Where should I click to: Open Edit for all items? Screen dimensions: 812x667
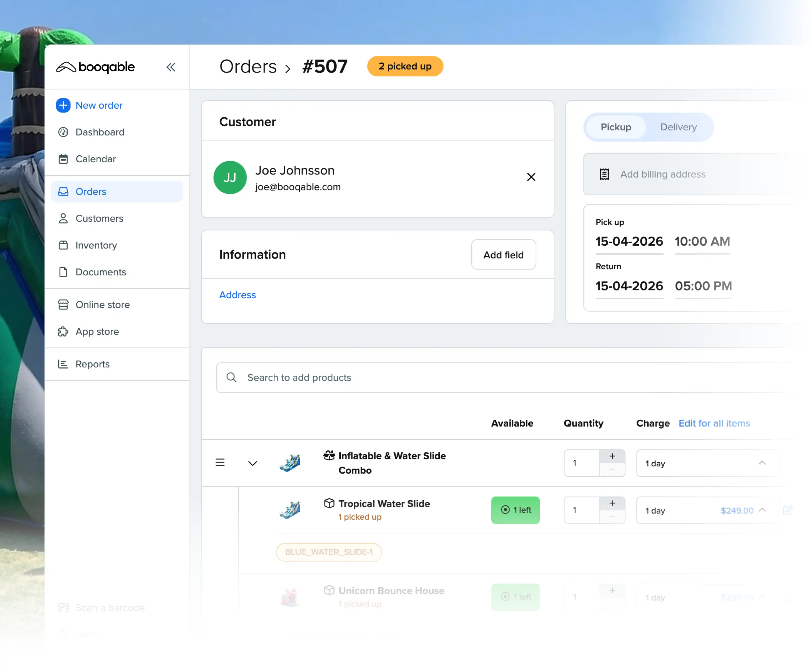[714, 423]
